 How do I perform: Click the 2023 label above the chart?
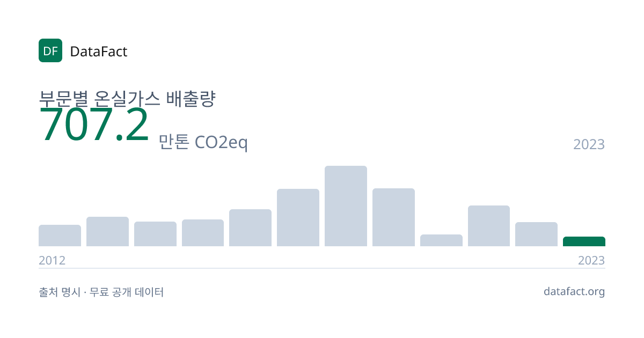[x=589, y=144]
